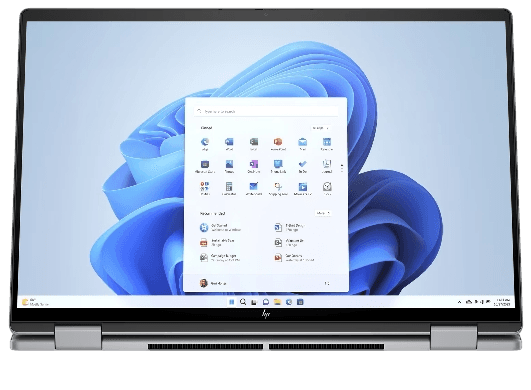Open Chat from the taskbar
The height and width of the screenshot is (390, 531).
(266, 302)
